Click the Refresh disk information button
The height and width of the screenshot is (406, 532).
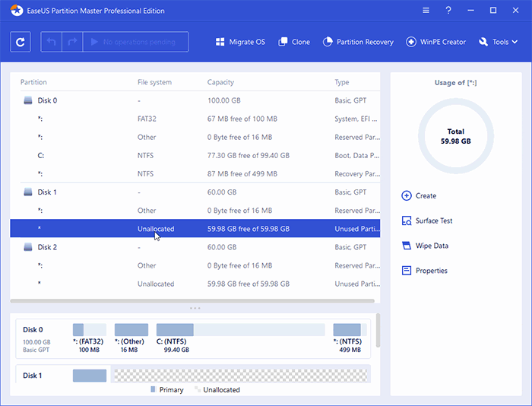(x=21, y=42)
